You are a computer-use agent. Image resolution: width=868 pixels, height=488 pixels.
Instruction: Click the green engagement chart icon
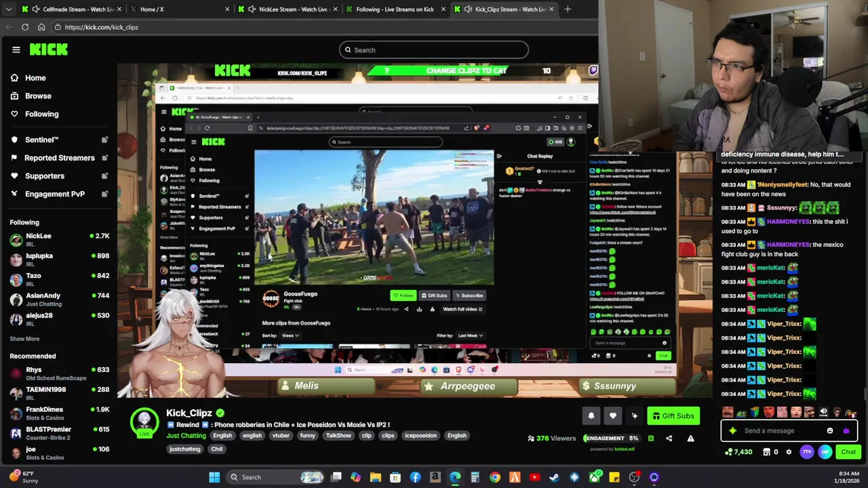coord(651,438)
